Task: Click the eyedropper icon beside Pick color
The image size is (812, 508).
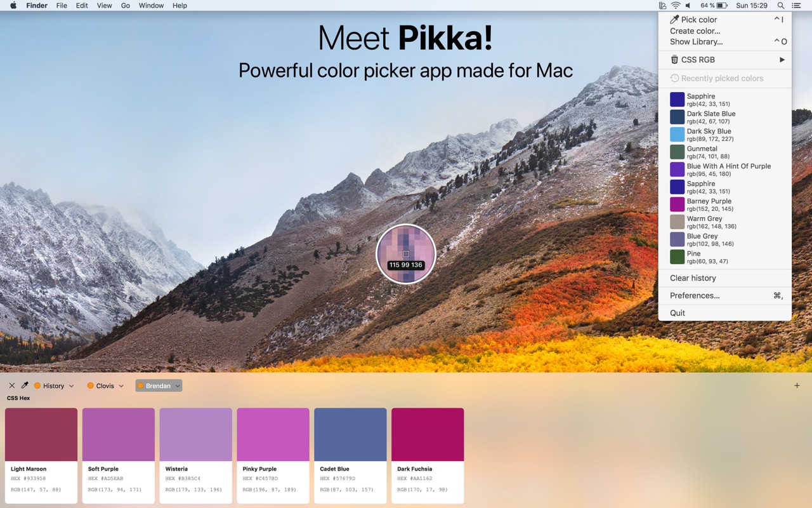Action: (x=674, y=20)
